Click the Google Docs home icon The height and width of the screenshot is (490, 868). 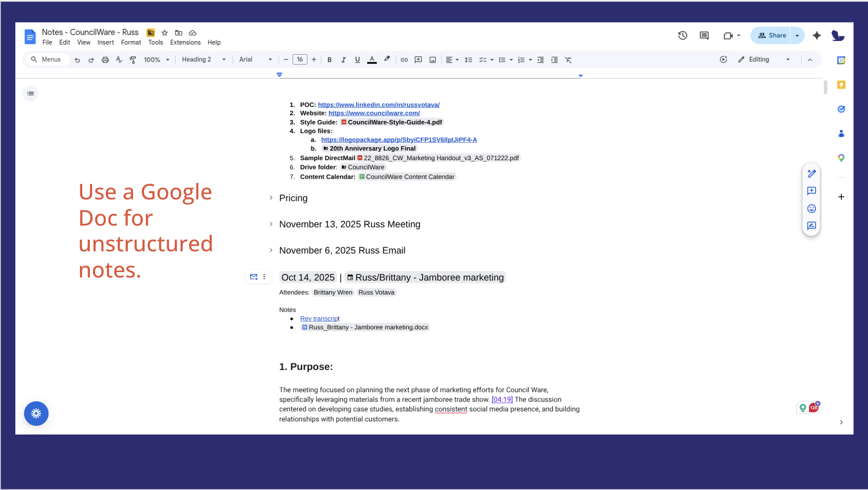(30, 37)
